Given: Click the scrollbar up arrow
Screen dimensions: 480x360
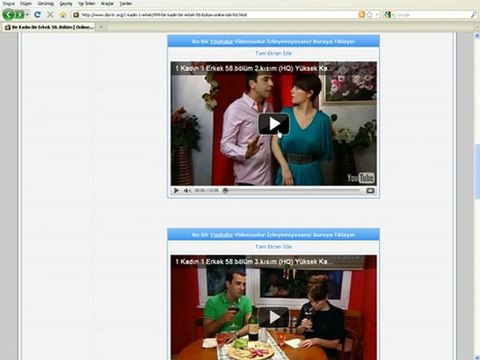Looking at the screenshot, I should [x=477, y=36].
